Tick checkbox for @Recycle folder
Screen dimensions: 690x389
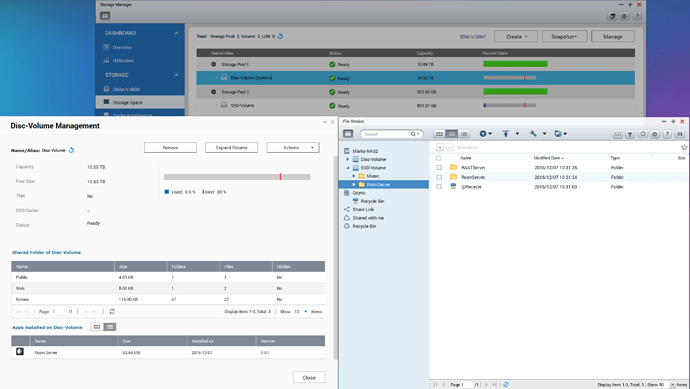click(439, 187)
